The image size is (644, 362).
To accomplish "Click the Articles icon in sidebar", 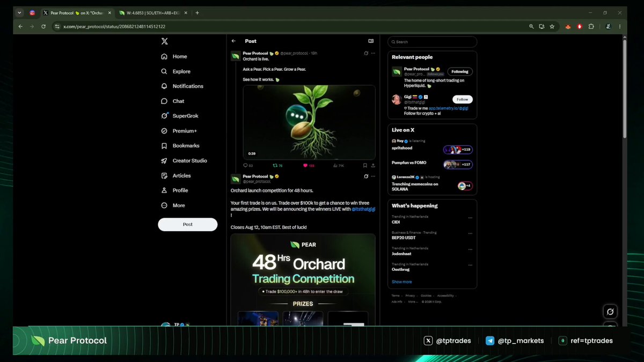I will pyautogui.click(x=164, y=175).
